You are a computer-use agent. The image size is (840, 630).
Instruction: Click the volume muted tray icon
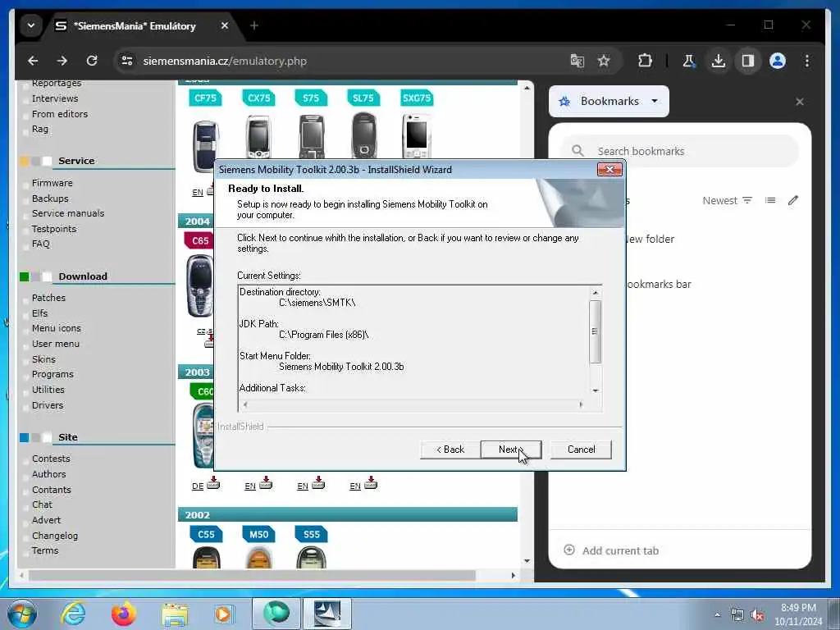click(757, 615)
